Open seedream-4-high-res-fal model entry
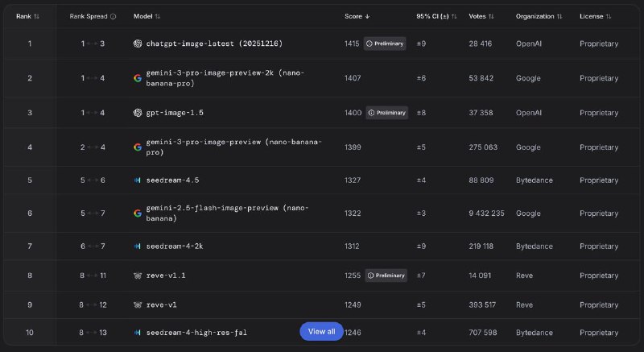The width and height of the screenshot is (644, 352). (x=196, y=333)
